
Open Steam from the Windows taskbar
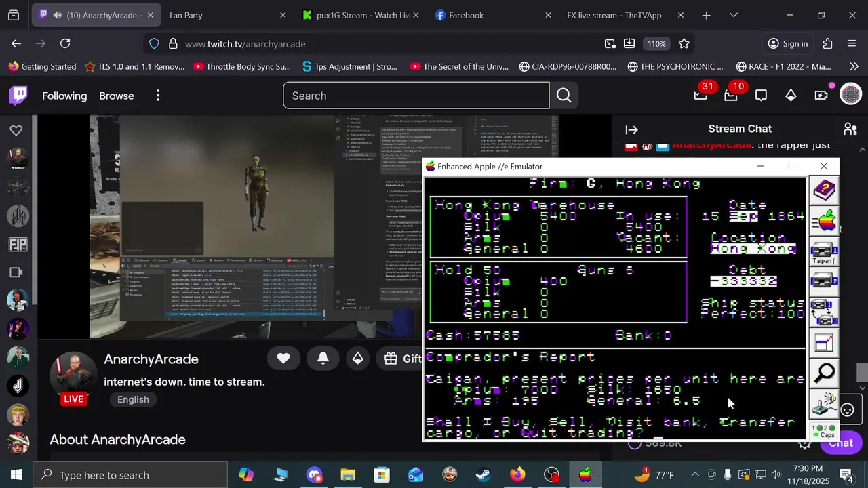(484, 475)
